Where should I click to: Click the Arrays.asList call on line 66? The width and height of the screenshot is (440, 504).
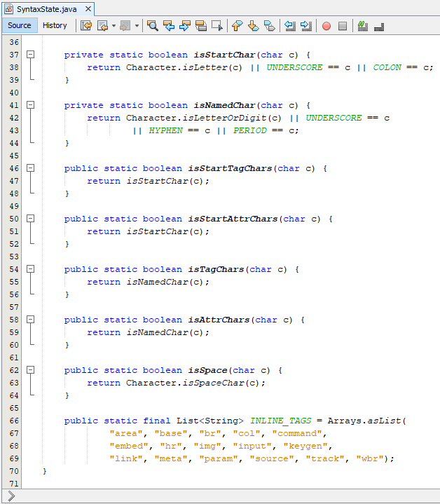tap(364, 421)
